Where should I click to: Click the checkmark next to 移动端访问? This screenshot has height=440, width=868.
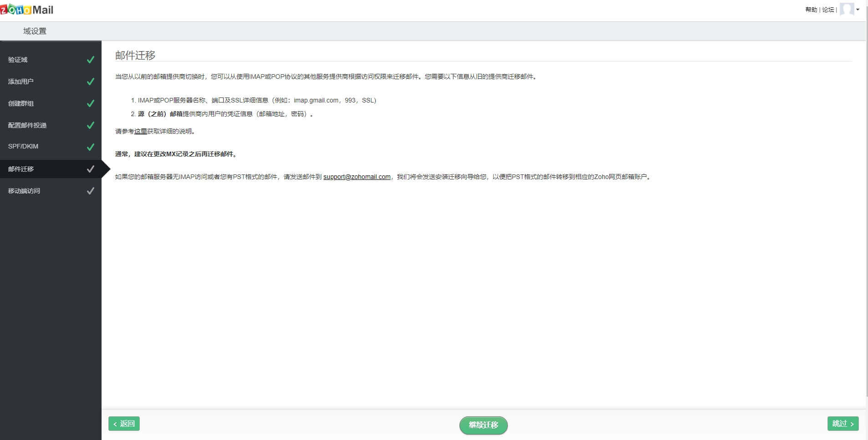coord(91,190)
